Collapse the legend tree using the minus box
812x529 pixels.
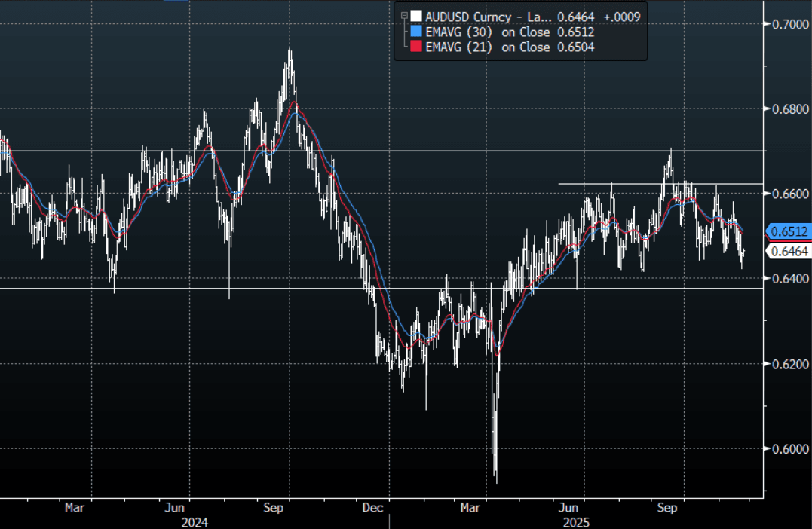404,14
